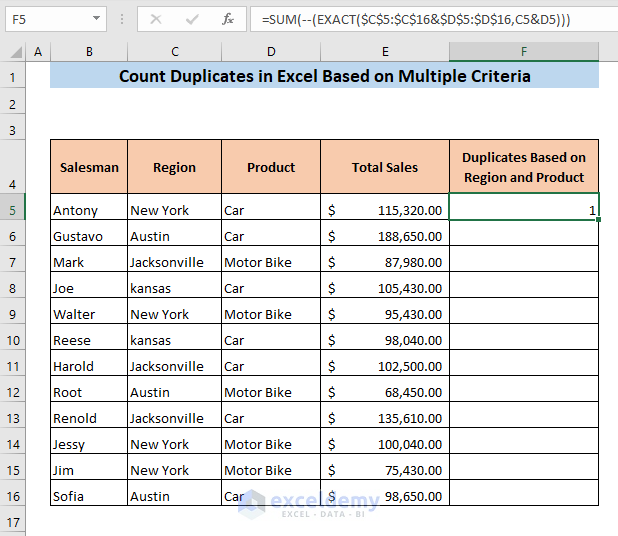Click the Cancel (X) formula icon
The image size is (618, 536).
(x=156, y=19)
